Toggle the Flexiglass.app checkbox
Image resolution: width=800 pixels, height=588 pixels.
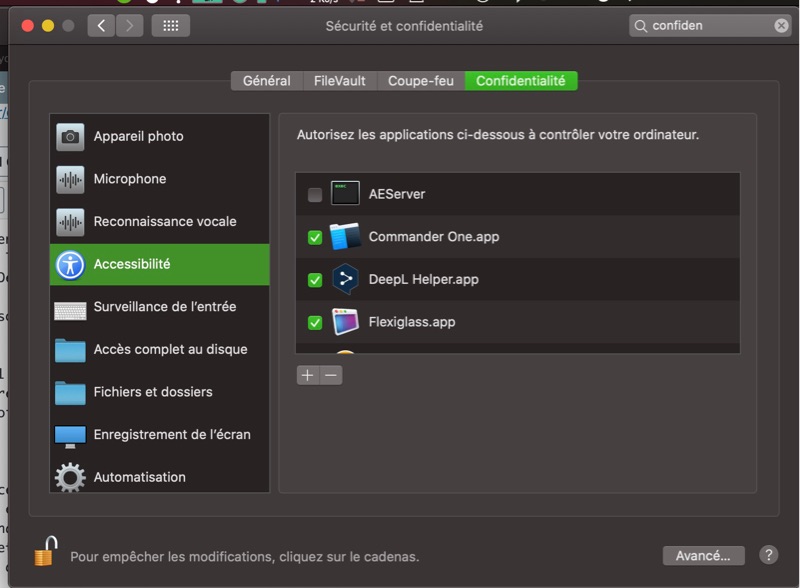(315, 323)
